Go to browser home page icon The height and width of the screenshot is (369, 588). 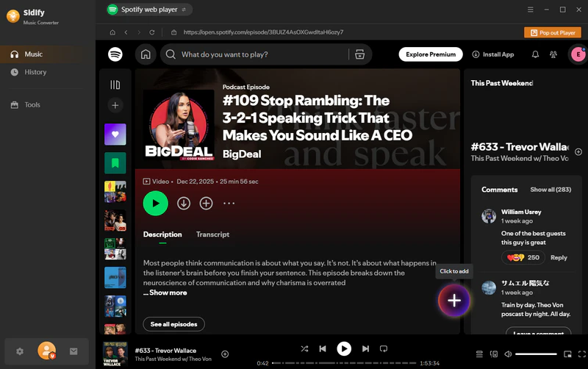[112, 32]
